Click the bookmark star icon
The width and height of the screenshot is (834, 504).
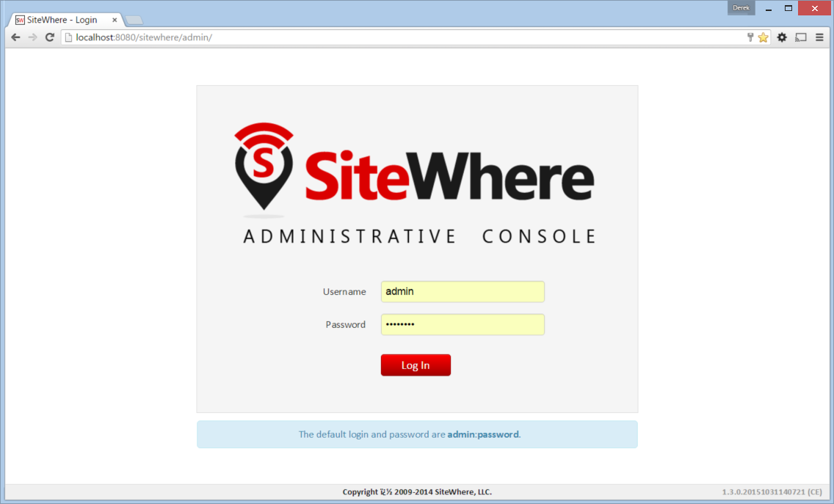click(764, 37)
